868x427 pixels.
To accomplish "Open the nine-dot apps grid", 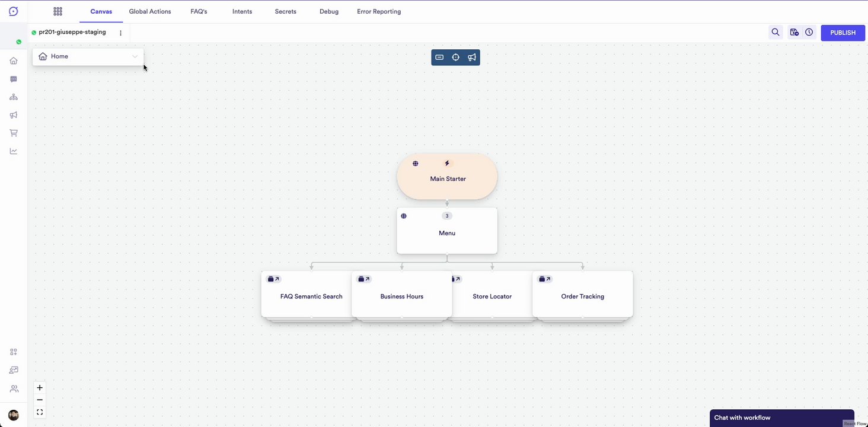I will (x=58, y=11).
